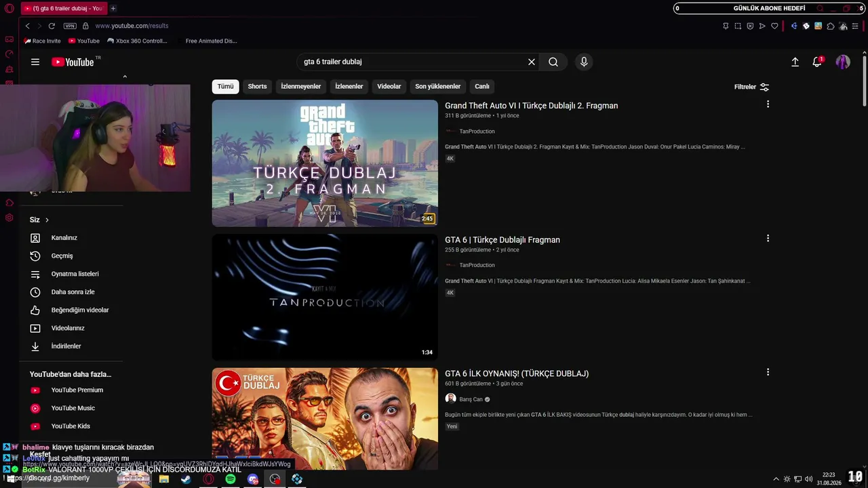Open options menu for 2. Fragman video

point(768,104)
